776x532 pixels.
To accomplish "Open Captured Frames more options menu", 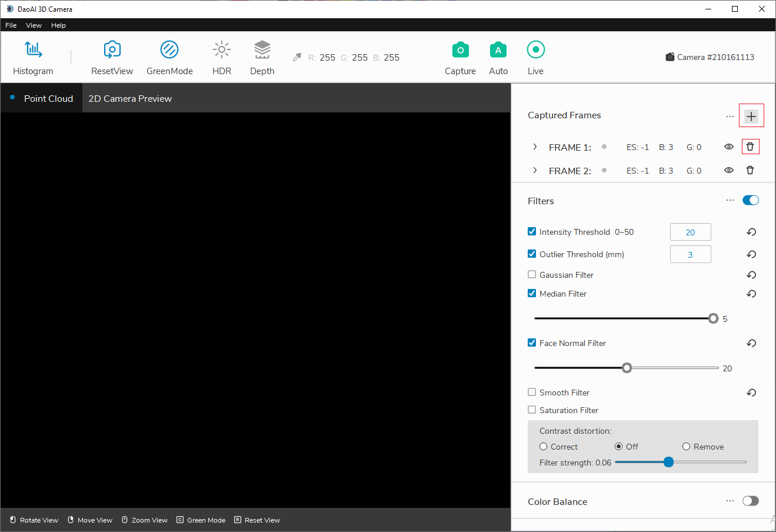I will click(x=730, y=116).
